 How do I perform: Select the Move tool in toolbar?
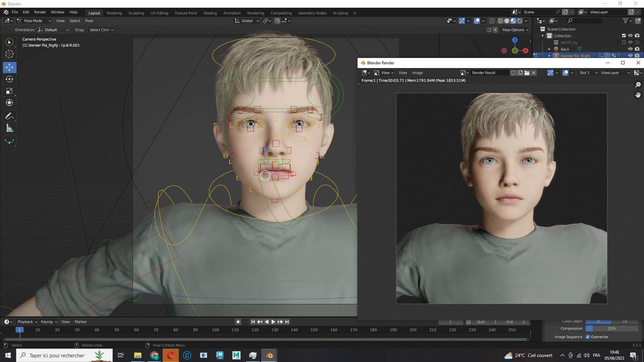pos(9,67)
